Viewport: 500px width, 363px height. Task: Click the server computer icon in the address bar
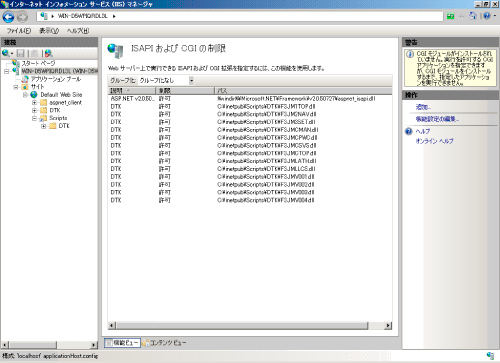tap(44, 16)
